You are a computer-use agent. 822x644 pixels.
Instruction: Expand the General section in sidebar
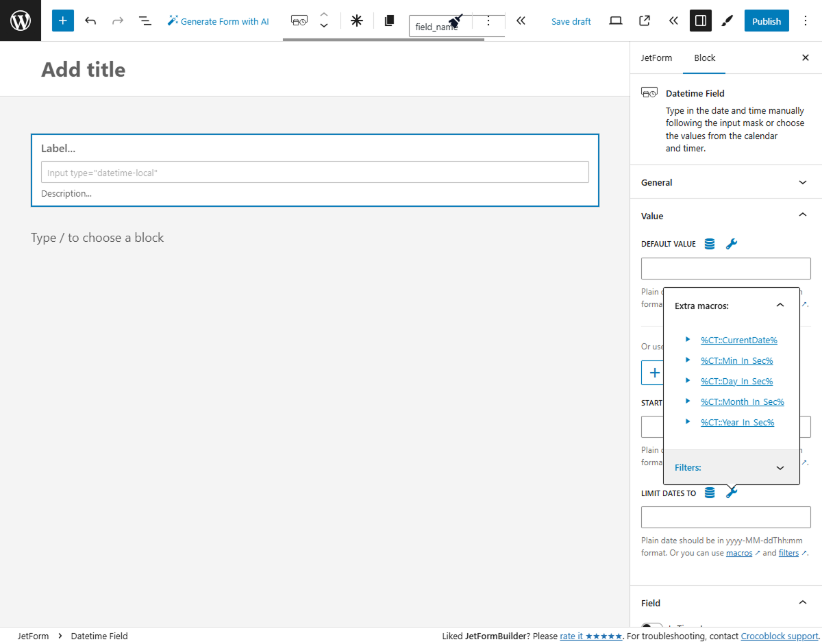point(802,182)
